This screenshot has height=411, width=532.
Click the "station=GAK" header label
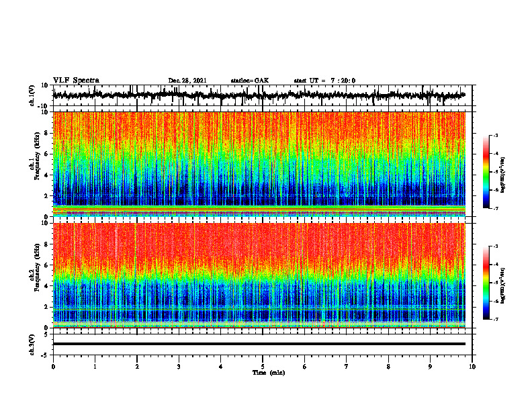[250, 81]
